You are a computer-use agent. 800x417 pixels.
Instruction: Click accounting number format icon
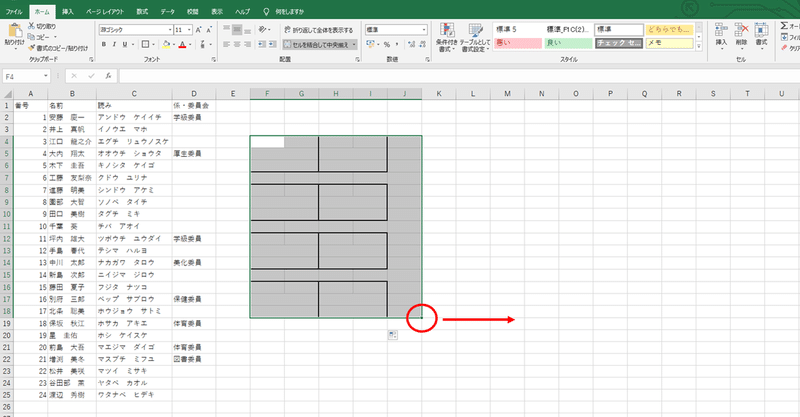370,45
